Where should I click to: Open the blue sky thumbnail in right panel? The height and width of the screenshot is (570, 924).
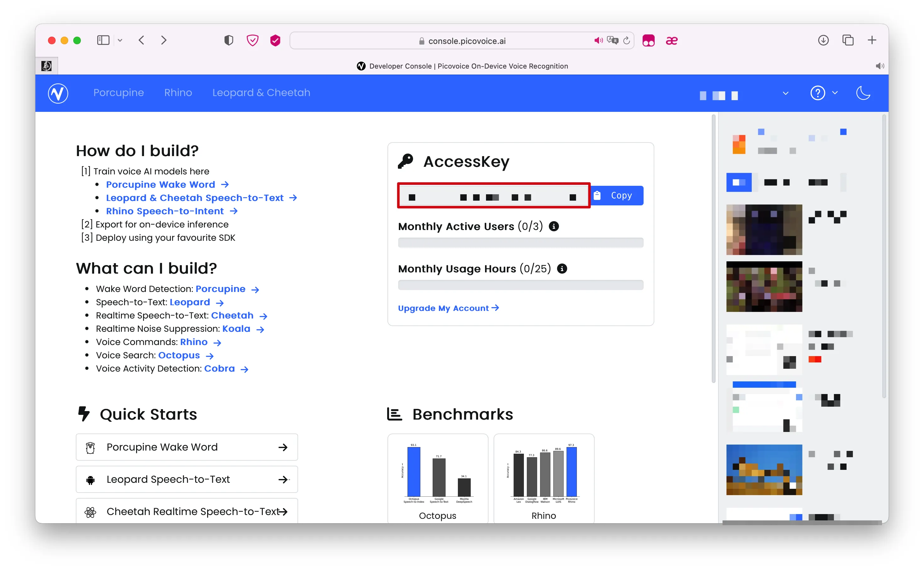[x=764, y=470]
